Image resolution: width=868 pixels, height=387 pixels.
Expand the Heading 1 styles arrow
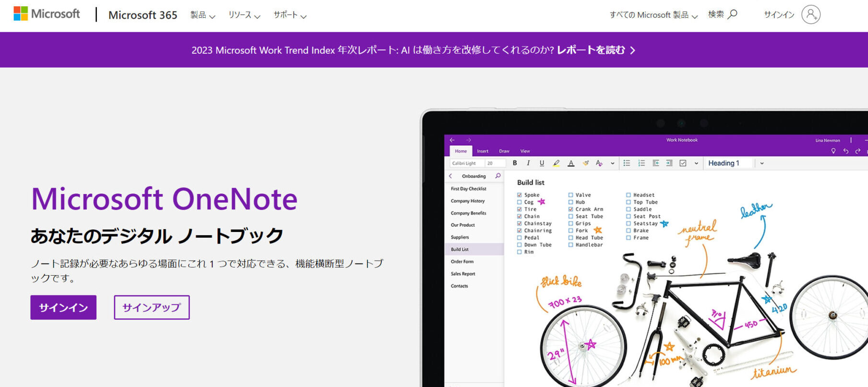(761, 163)
